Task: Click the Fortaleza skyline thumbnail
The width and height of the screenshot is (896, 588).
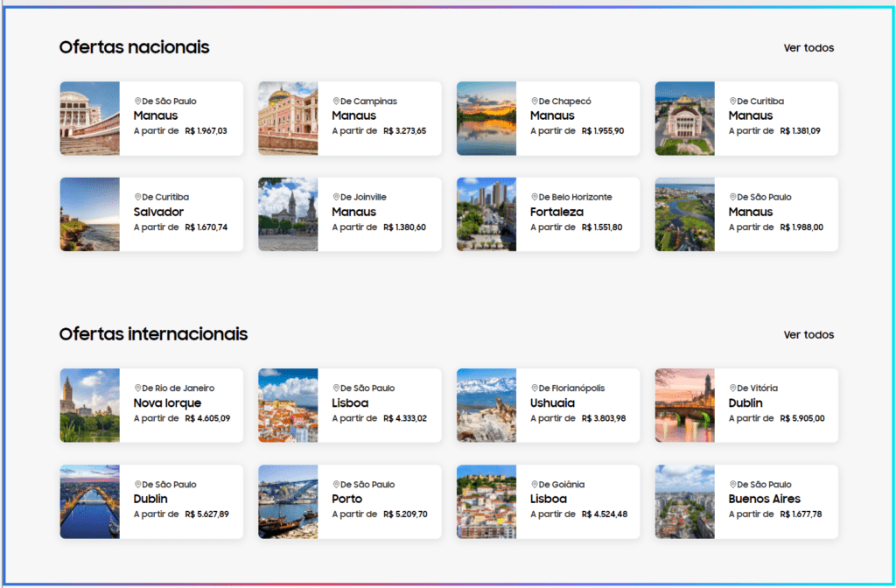Action: tap(486, 214)
